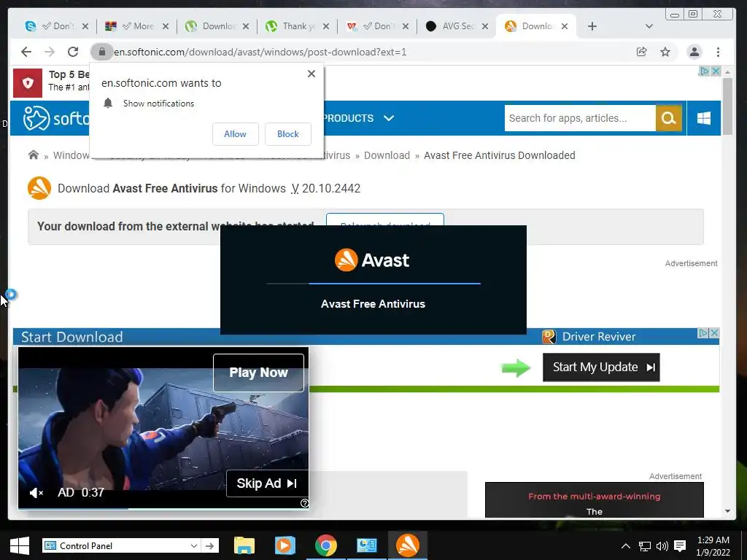Open Control Panel taskbar icon
This screenshot has width=747, height=560.
(367, 545)
